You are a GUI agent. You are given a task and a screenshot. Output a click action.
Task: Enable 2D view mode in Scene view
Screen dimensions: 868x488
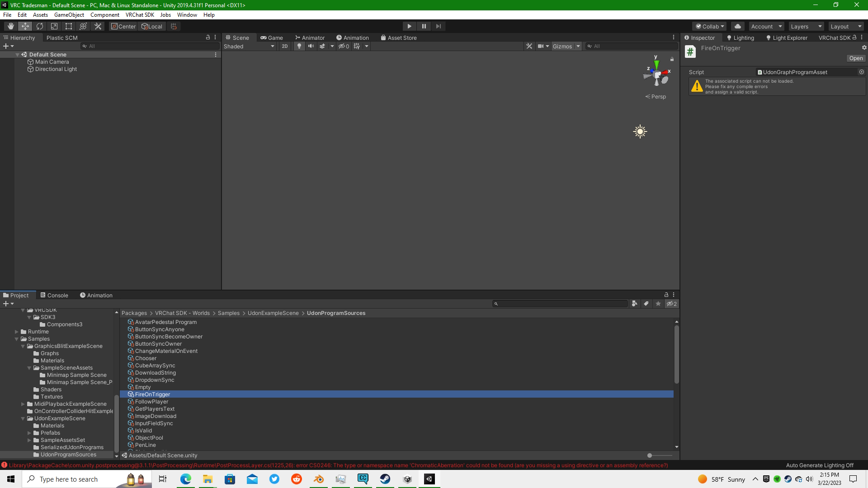(284, 46)
